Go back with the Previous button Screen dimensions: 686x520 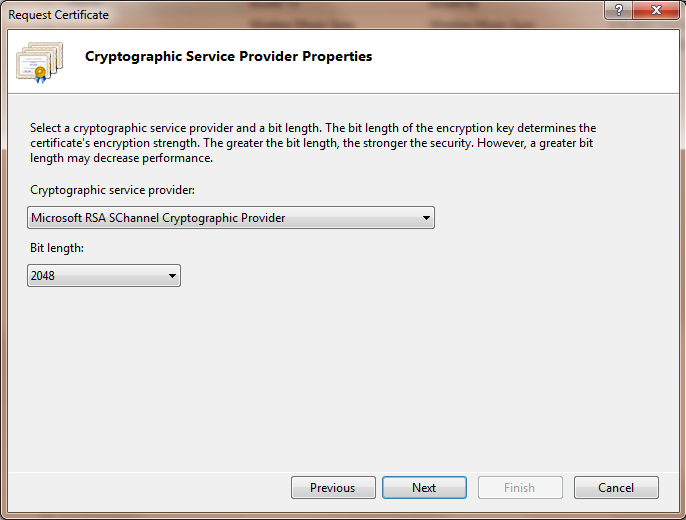pyautogui.click(x=333, y=488)
